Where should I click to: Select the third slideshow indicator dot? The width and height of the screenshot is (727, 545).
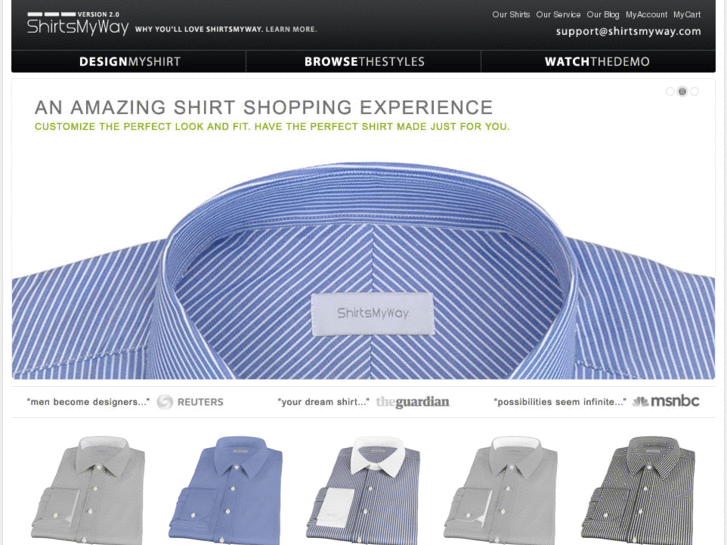[694, 91]
